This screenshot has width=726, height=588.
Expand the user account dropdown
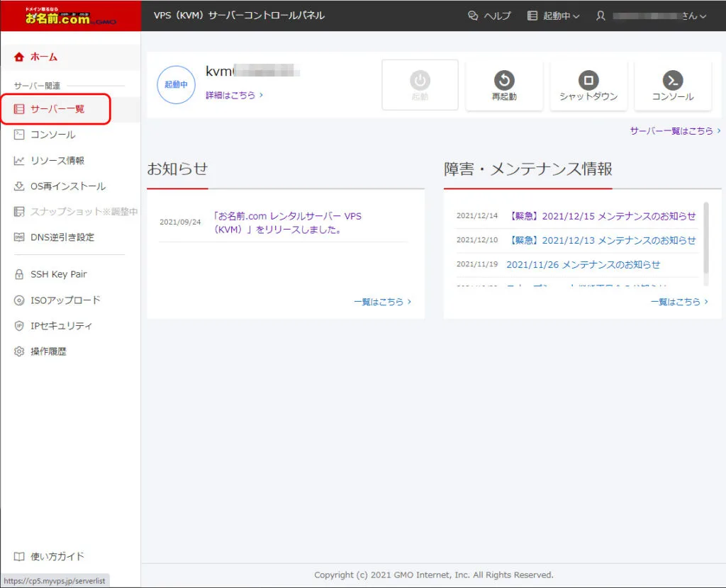[x=652, y=16]
